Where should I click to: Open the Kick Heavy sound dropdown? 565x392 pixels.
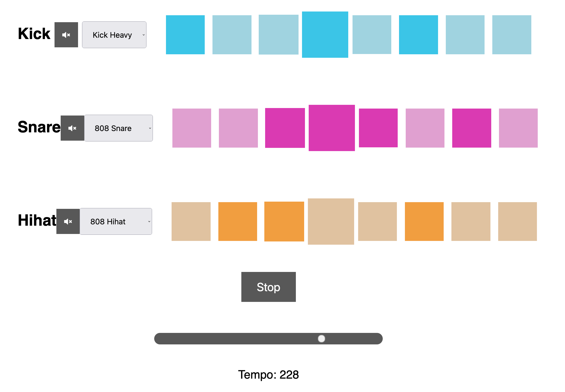(x=114, y=35)
